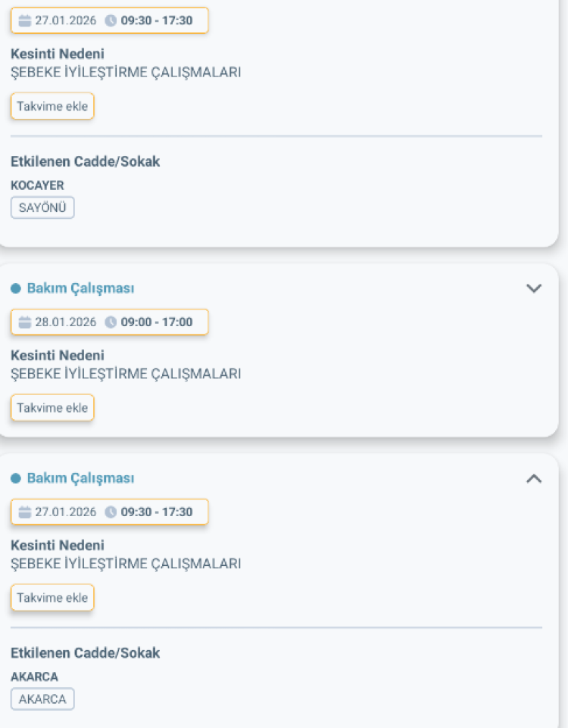The height and width of the screenshot is (728, 568).
Task: Click Takvime ekle on the bottom card
Action: pos(51,597)
